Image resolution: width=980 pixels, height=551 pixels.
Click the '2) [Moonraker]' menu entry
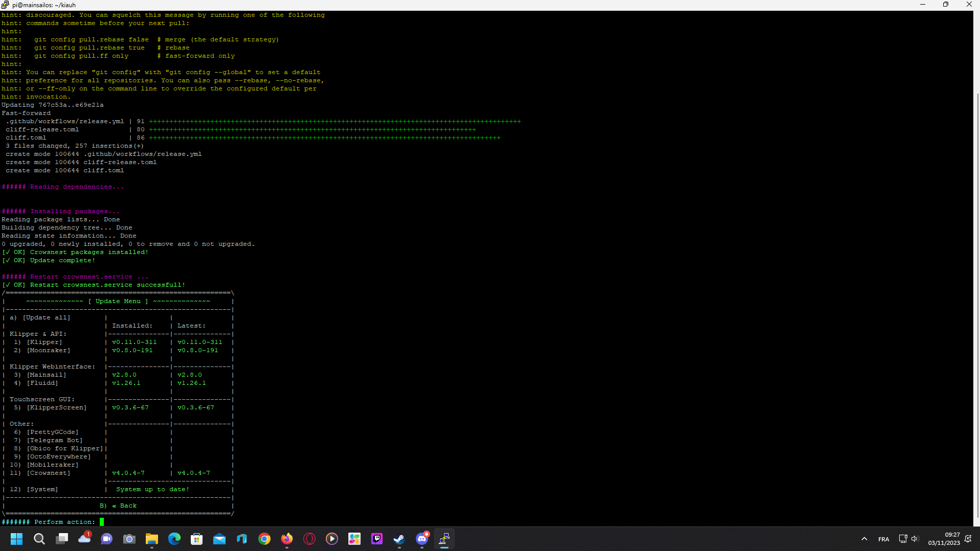click(42, 350)
